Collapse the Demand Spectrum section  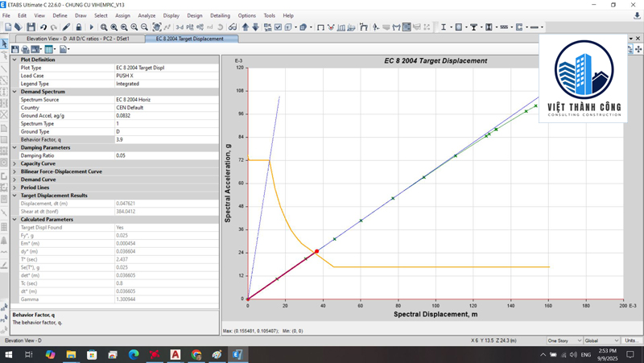click(x=14, y=92)
